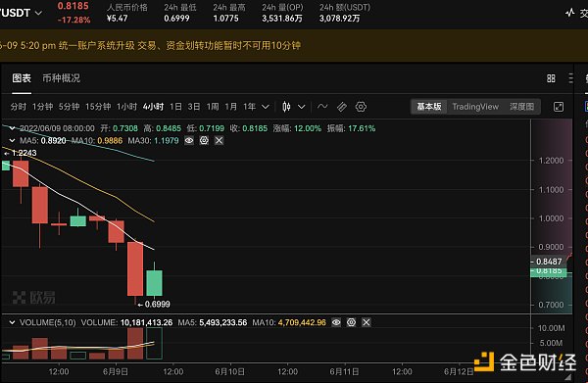
Task: Toggle VOLUME indicator visibility eye
Action: coord(336,322)
